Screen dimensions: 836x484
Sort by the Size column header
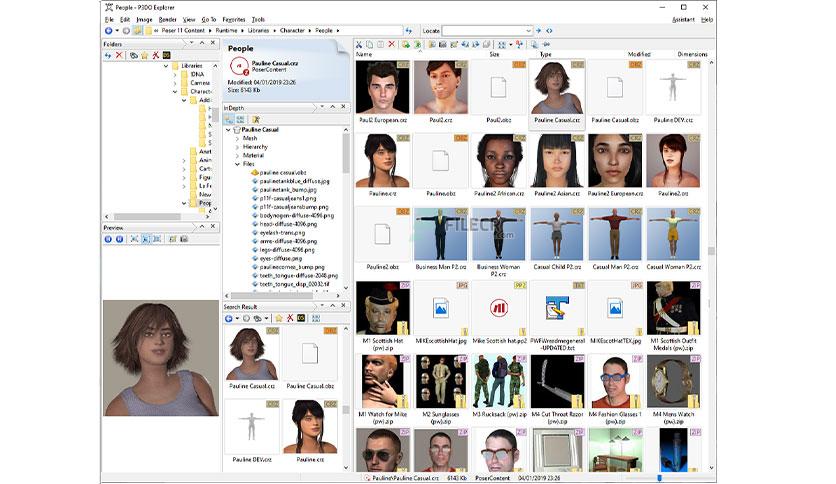tap(494, 54)
